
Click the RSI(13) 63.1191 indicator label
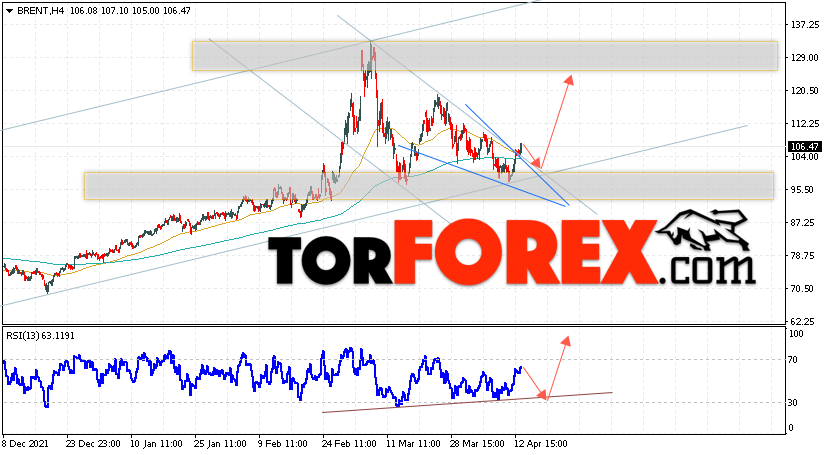coord(40,335)
